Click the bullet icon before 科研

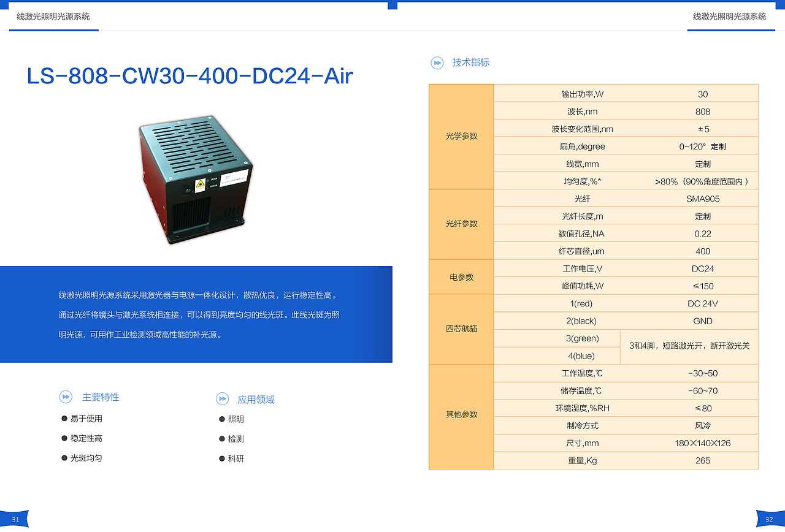(221, 458)
